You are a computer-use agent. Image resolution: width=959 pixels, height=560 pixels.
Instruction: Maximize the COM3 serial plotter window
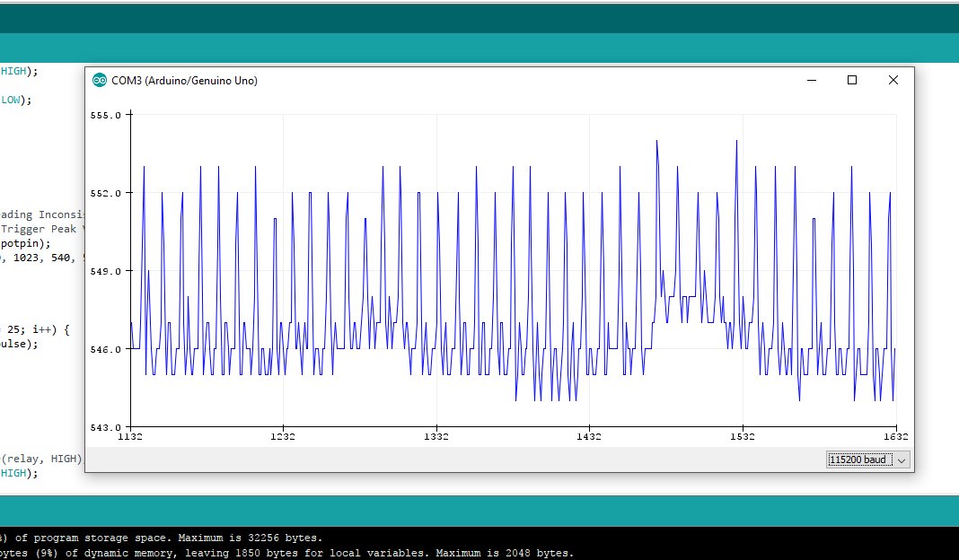(852, 80)
